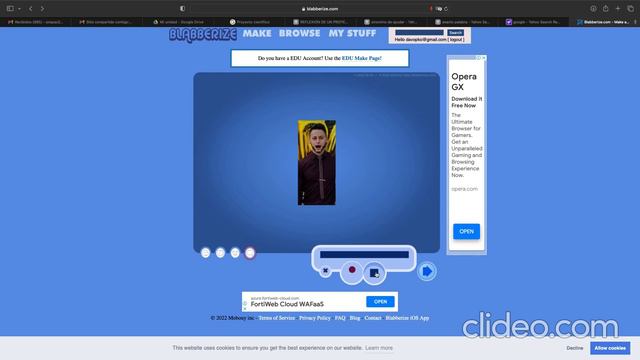Viewport: 640px width, 360px height.
Task: Toggle the Safari sidebar icon
Action: tap(10, 9)
